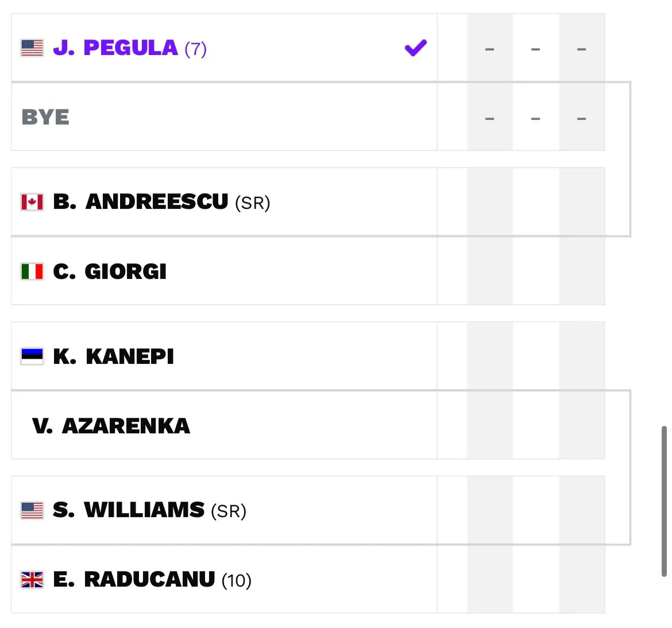Click the Italian flag beside C. Giorgi
This screenshot has height=628, width=672.
click(x=32, y=271)
